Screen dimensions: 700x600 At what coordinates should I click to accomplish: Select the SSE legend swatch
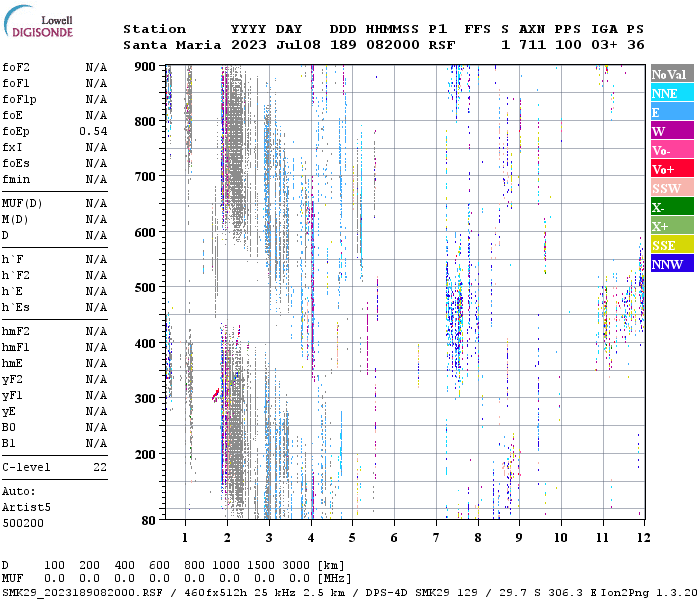[672, 245]
